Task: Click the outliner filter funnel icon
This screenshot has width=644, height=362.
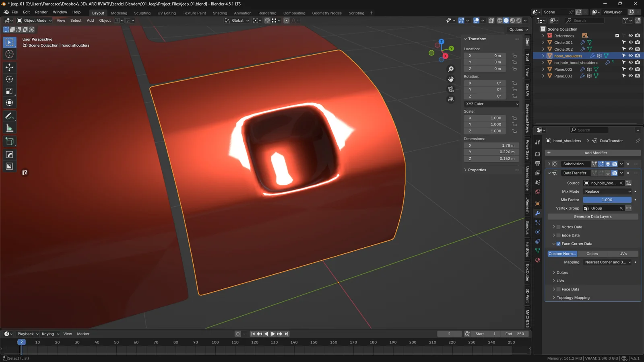Action: (x=625, y=21)
